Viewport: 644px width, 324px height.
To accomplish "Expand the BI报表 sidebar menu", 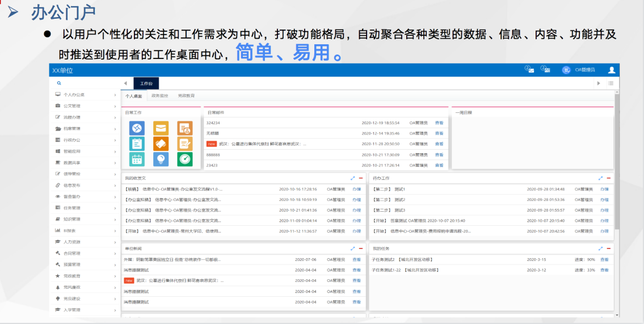I will [x=85, y=230].
